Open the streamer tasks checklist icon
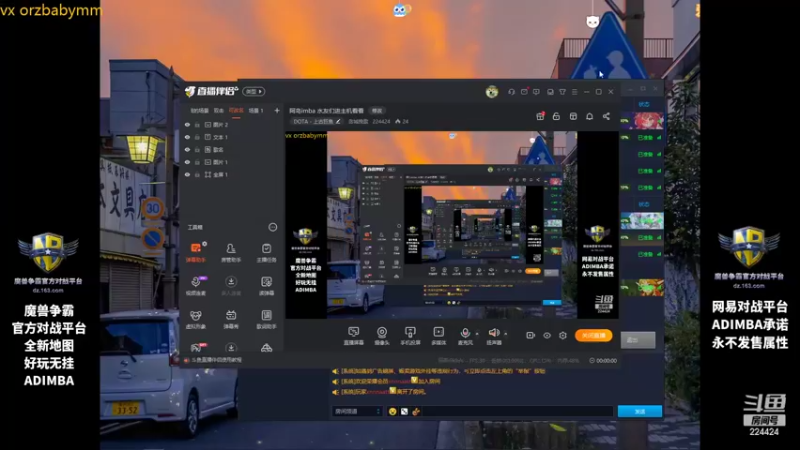Image resolution: width=800 pixels, height=450 pixels. (x=266, y=252)
